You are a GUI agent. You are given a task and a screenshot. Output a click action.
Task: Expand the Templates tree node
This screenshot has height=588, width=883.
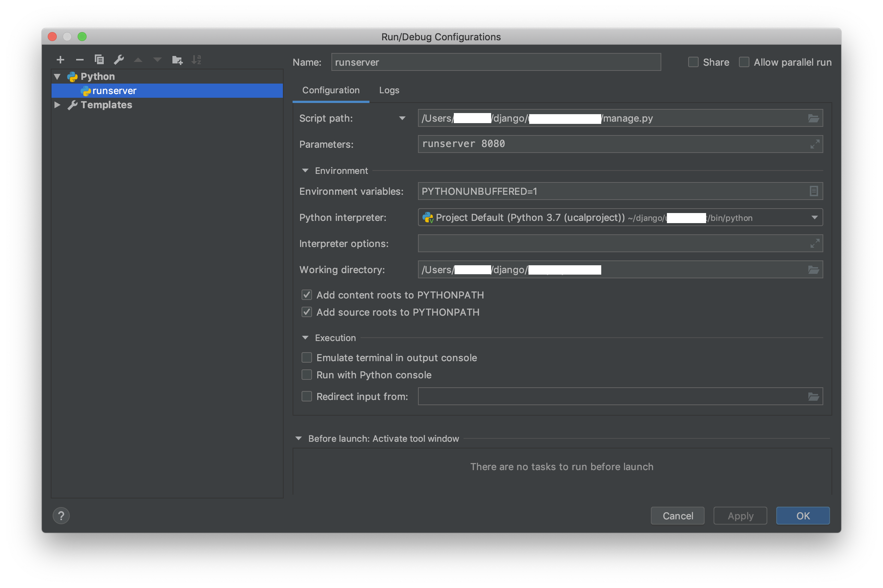[x=57, y=105]
